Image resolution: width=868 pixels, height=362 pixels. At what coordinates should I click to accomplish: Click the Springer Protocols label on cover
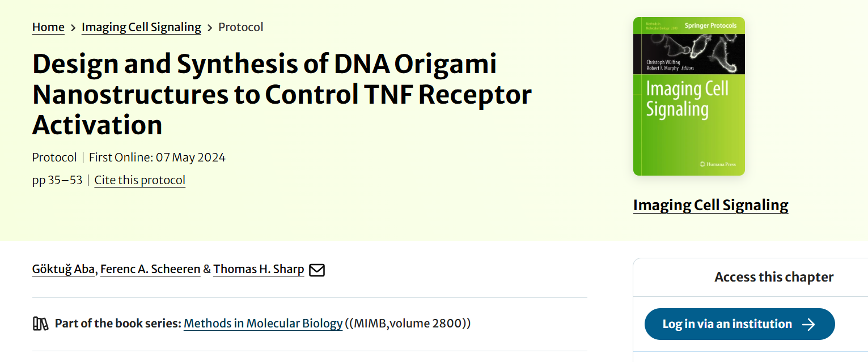coord(710,25)
